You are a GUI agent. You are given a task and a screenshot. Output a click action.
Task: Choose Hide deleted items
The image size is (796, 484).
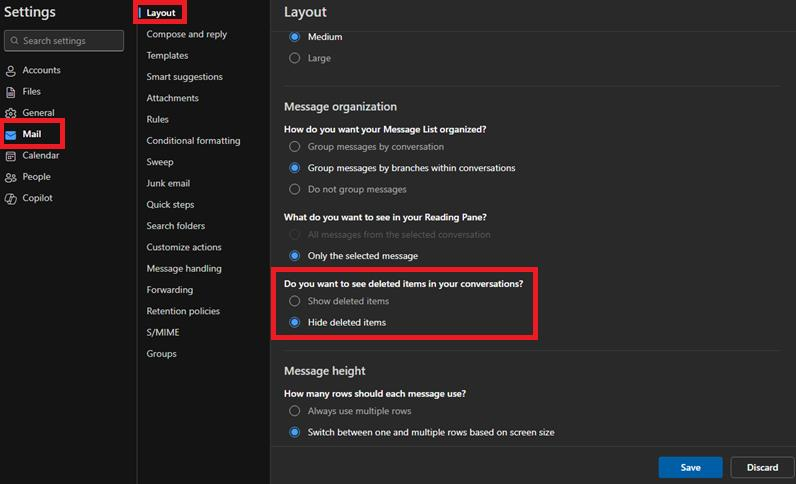[x=294, y=322]
